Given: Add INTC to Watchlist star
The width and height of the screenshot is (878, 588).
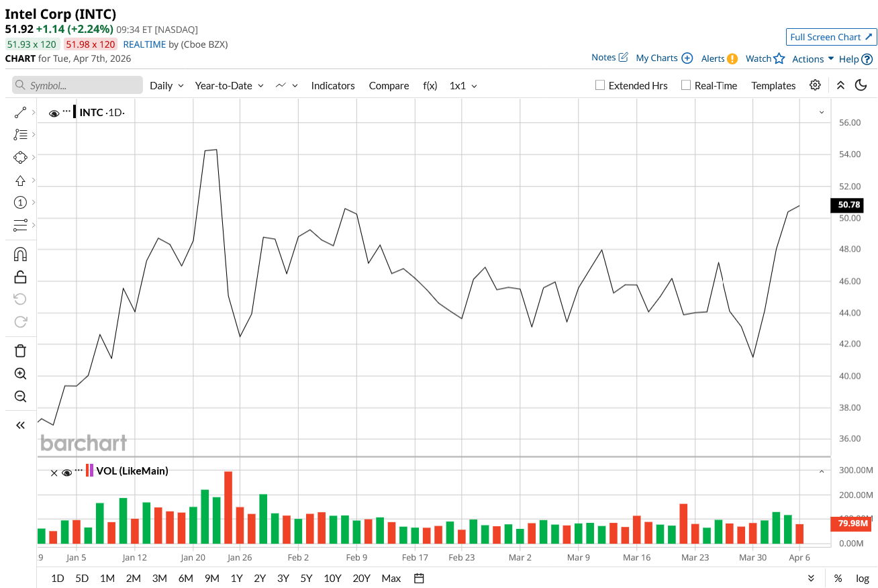Looking at the screenshot, I should (779, 58).
